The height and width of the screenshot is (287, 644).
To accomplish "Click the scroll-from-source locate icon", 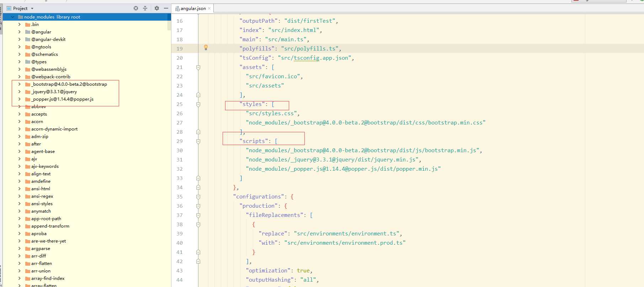I will tap(136, 8).
